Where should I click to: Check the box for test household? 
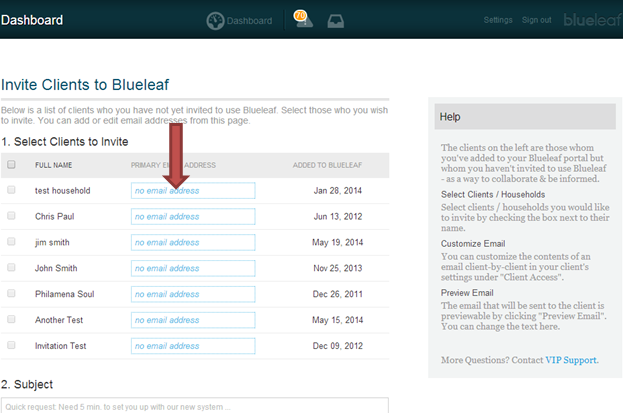click(11, 190)
